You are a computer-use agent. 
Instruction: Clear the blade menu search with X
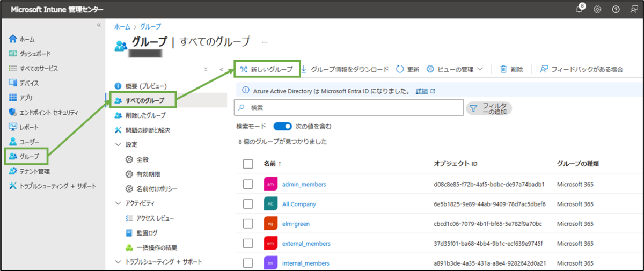[x=206, y=69]
